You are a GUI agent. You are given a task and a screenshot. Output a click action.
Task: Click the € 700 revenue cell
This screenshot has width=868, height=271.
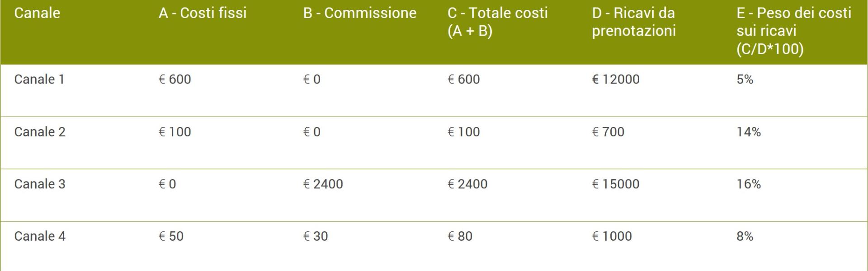608,132
